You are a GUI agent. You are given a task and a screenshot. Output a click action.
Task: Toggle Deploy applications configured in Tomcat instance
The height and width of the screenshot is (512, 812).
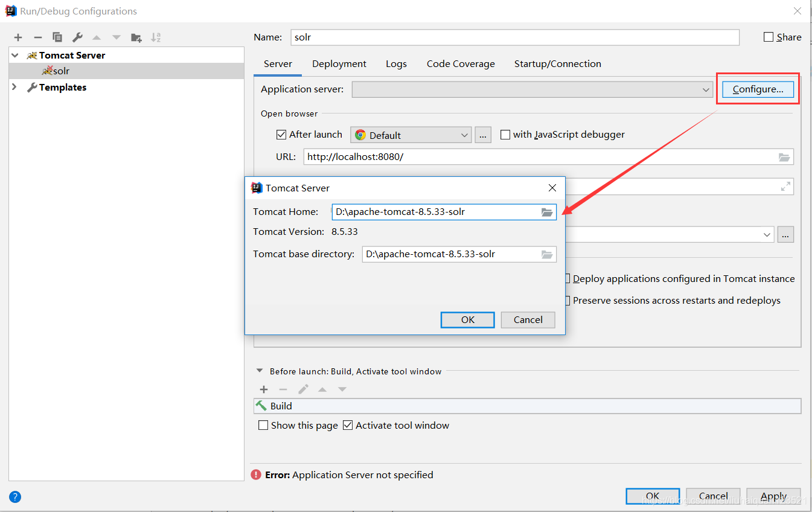click(x=567, y=279)
